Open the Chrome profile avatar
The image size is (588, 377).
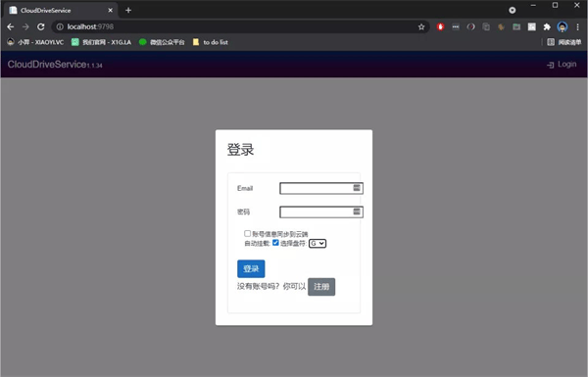[563, 26]
